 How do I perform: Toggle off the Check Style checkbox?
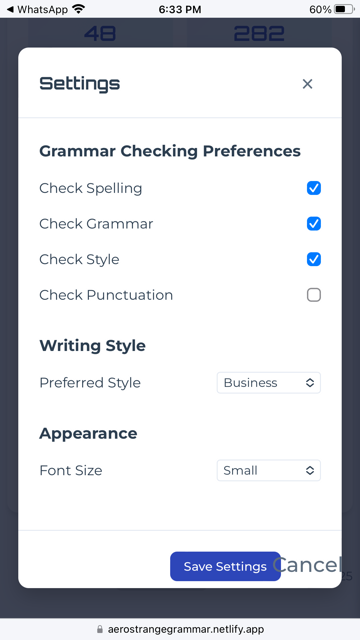coord(314,259)
